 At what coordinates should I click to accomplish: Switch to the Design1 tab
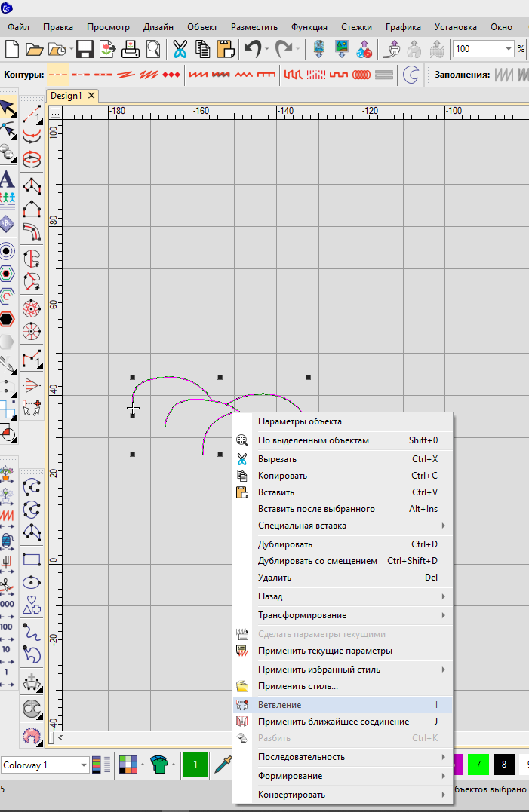coord(66,96)
